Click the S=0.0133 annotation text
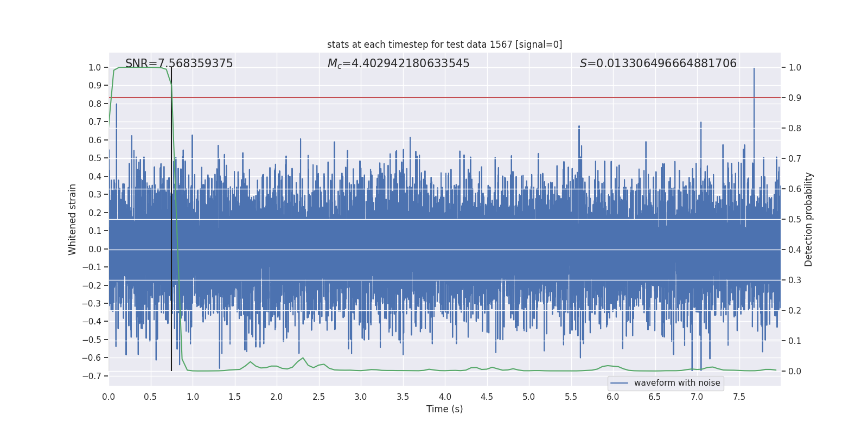This screenshot has height=434, width=868. (x=658, y=63)
